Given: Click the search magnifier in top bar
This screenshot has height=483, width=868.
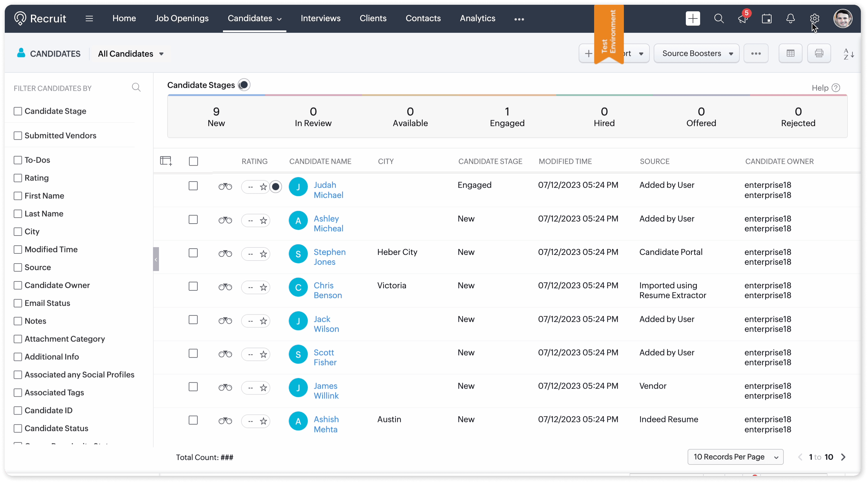Looking at the screenshot, I should pos(719,18).
